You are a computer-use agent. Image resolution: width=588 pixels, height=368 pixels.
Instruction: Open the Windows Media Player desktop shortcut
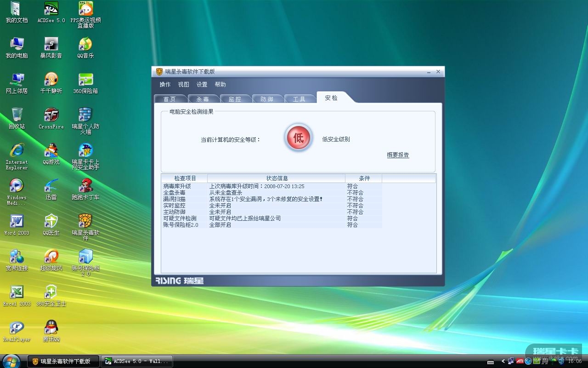[x=17, y=192]
